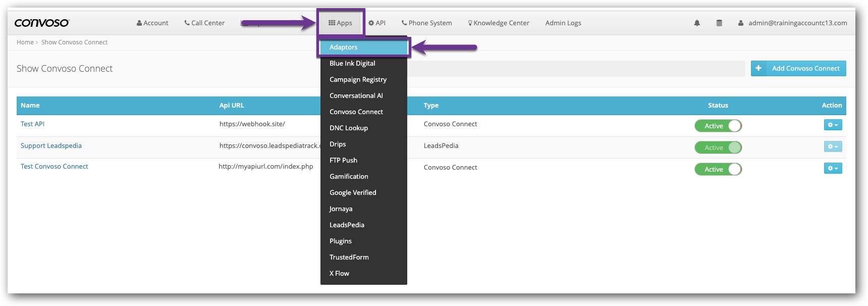Open the notifications bell icon
The image size is (868, 306).
click(x=697, y=23)
